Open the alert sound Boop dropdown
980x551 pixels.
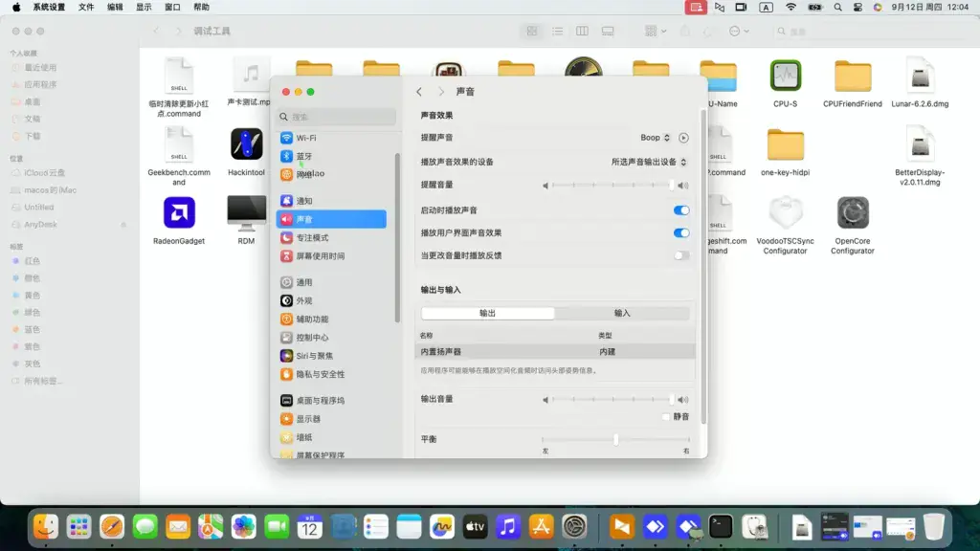pos(655,138)
